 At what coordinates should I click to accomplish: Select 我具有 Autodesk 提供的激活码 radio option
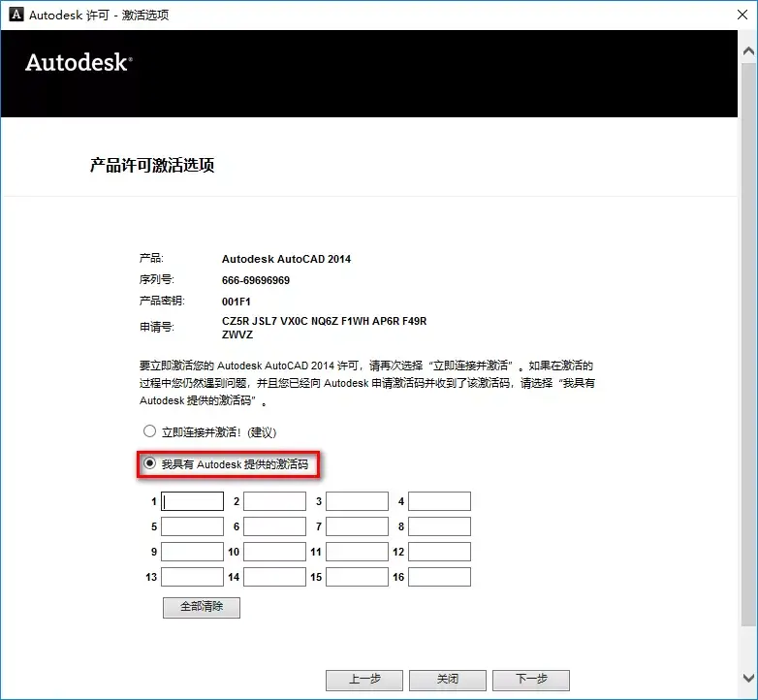(x=150, y=463)
